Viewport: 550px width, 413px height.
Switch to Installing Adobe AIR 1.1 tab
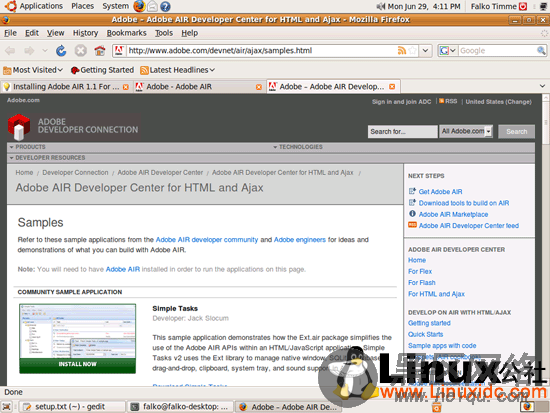66,87
